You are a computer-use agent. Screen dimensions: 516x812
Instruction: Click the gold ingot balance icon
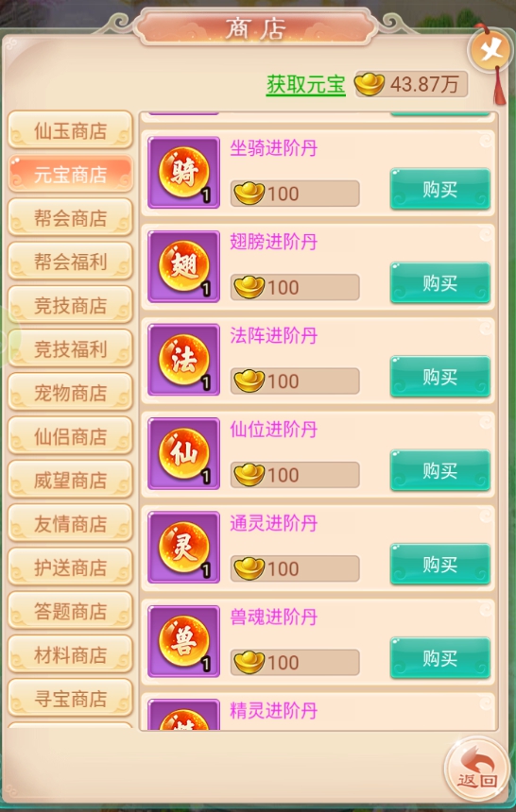(370, 84)
